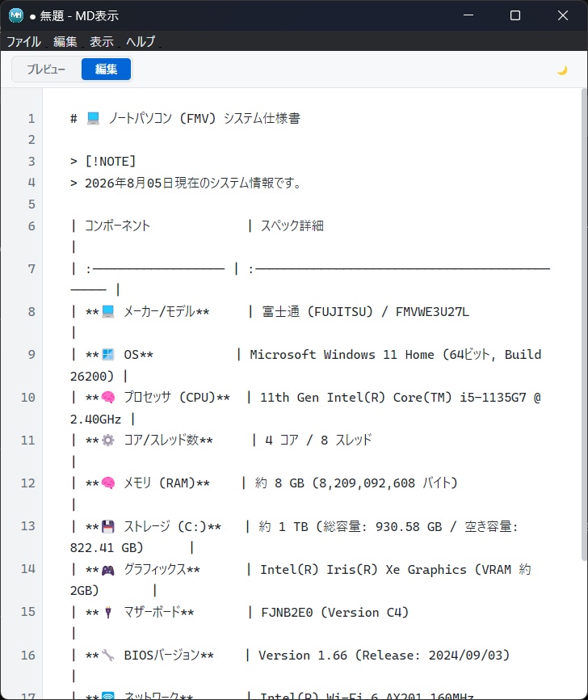This screenshot has height=700, width=588.
Task: Click the CPU text i5-1135G7
Action: (493, 398)
